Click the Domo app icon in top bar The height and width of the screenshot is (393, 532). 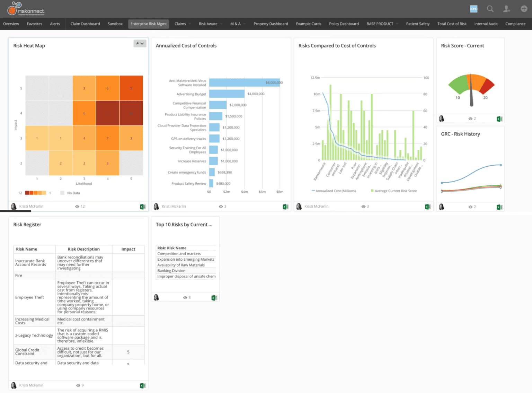(x=473, y=9)
